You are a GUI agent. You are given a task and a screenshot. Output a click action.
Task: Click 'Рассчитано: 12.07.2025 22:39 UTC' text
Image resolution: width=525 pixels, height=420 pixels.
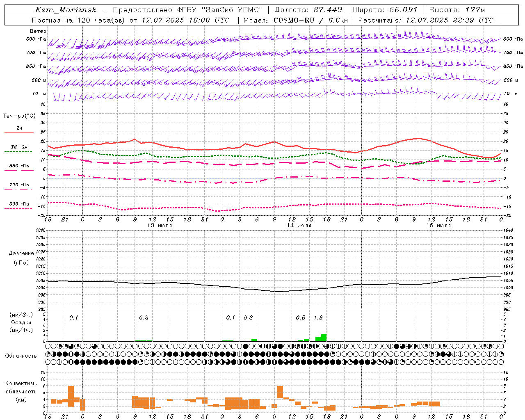point(426,20)
